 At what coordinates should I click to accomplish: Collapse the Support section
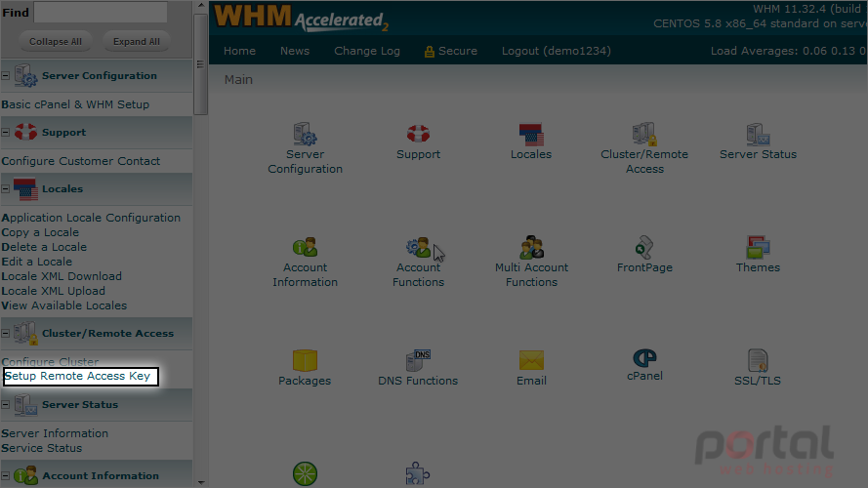click(6, 132)
